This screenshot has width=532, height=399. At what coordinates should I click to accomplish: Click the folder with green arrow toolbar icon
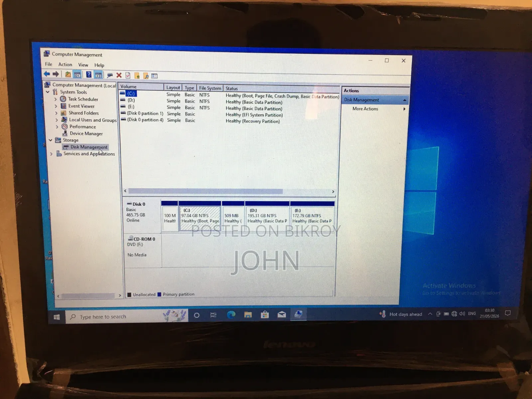tap(137, 75)
